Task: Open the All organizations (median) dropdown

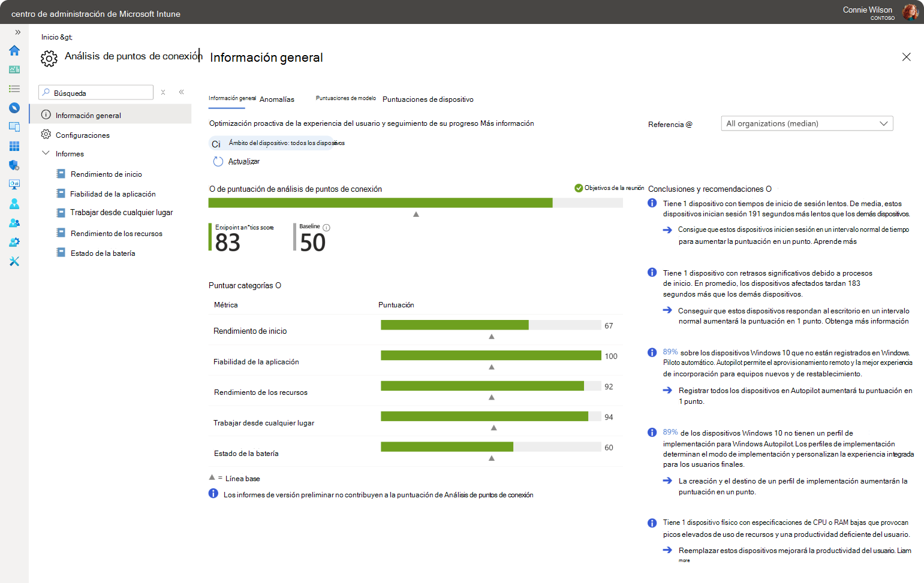Action: [x=806, y=123]
